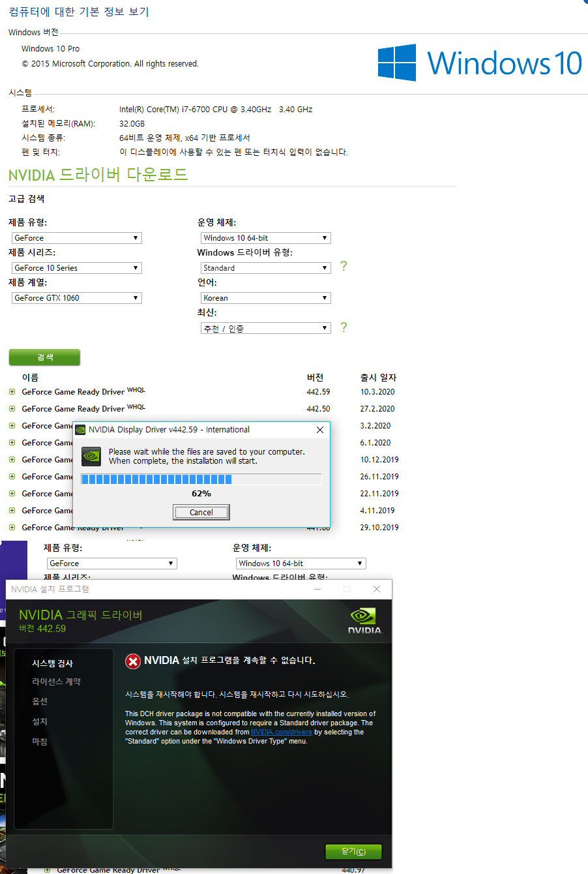The image size is (588, 874).
Task: Open the Standard driver type dropdown
Action: point(265,267)
